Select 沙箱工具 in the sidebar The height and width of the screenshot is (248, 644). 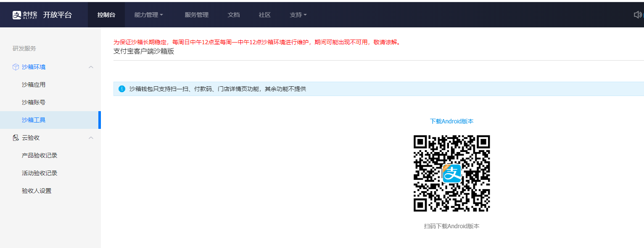(50, 120)
